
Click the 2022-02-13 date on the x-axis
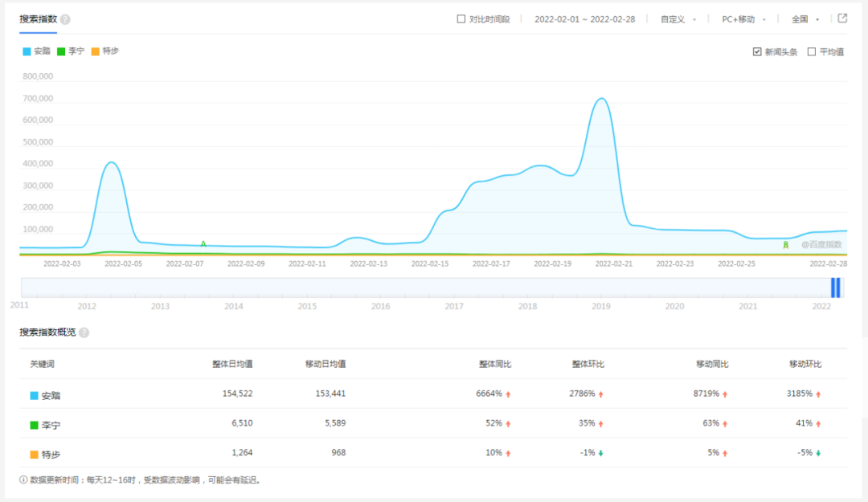click(369, 264)
